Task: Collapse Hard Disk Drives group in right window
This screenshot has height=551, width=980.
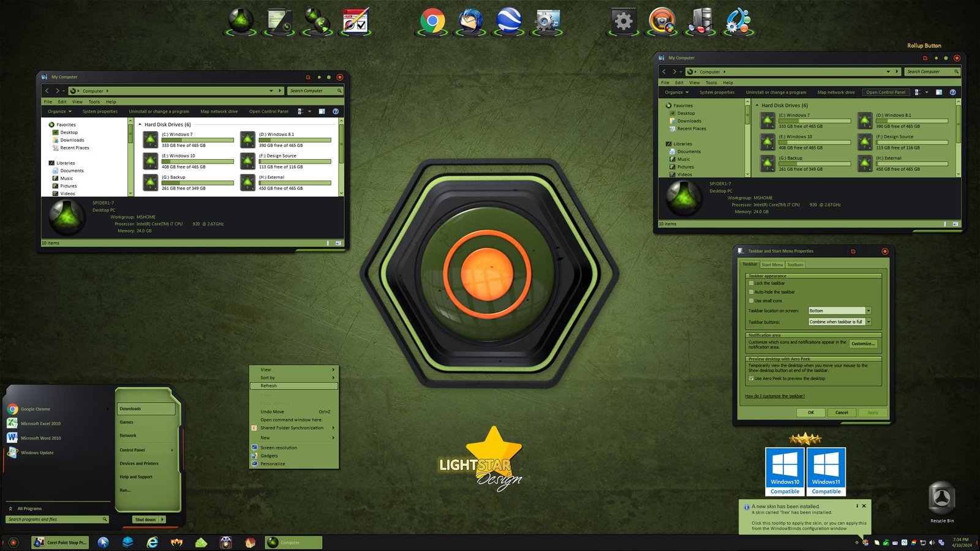Action: pyautogui.click(x=758, y=105)
